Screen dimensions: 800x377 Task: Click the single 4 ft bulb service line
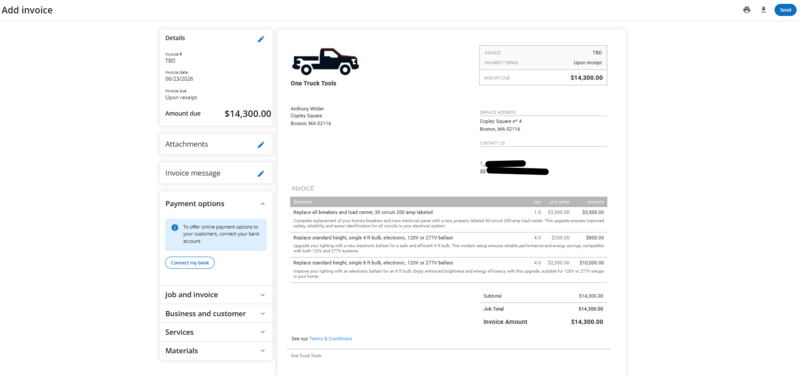click(x=373, y=238)
